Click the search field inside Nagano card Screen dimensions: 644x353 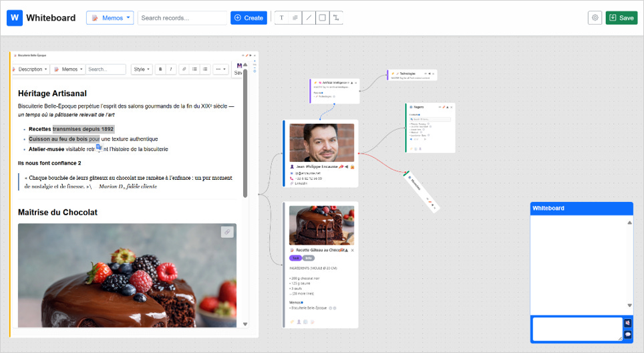[x=430, y=119]
